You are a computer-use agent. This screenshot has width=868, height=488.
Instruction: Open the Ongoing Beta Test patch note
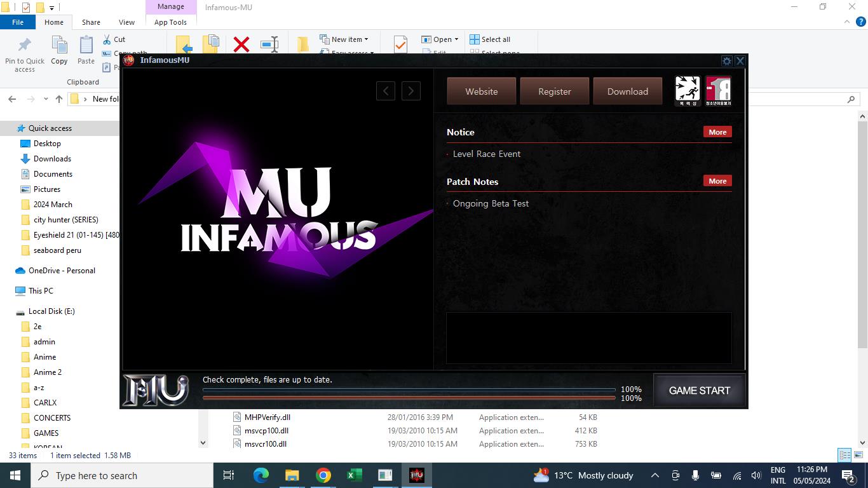[x=491, y=203]
